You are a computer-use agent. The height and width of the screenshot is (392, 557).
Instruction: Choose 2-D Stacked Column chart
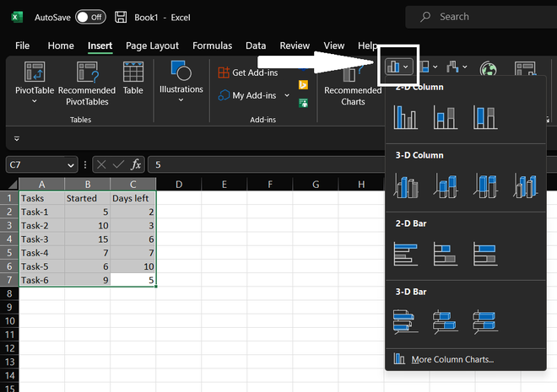click(446, 117)
